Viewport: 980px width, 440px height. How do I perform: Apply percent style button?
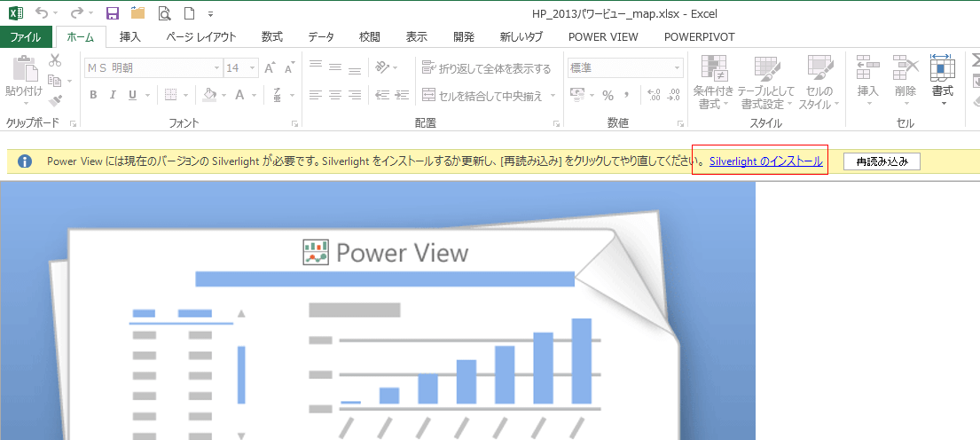608,95
